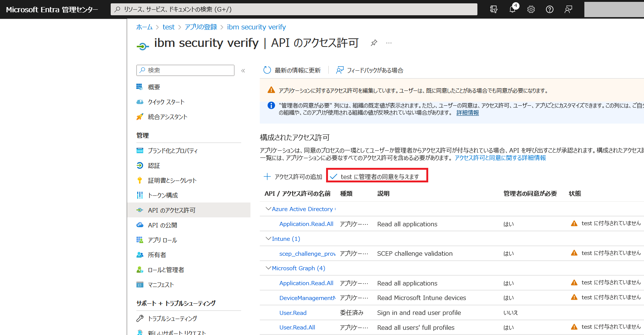Click the API / アクセス許可の名前 column header
Image resolution: width=644 pixels, height=335 pixels.
coord(297,194)
